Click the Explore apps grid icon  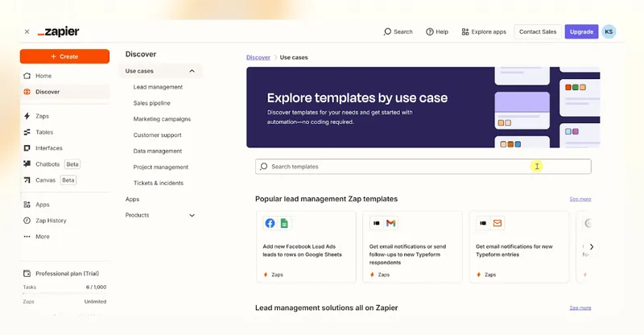click(x=465, y=31)
